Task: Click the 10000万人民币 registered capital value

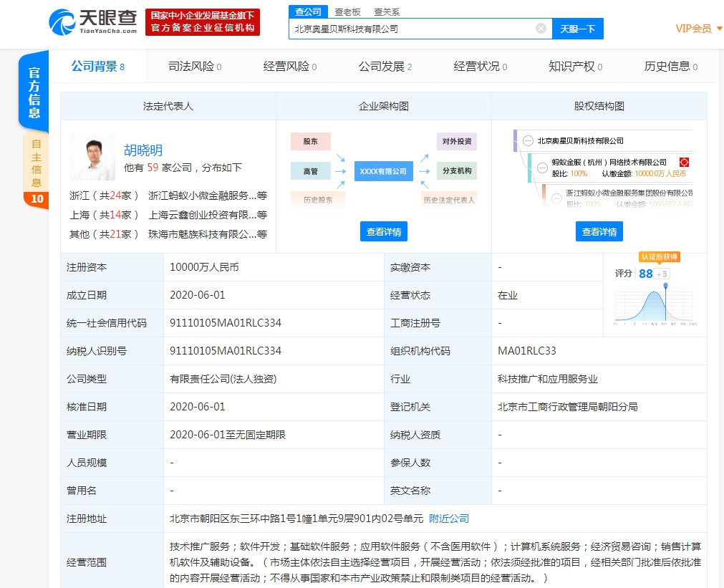Action: coord(204,267)
